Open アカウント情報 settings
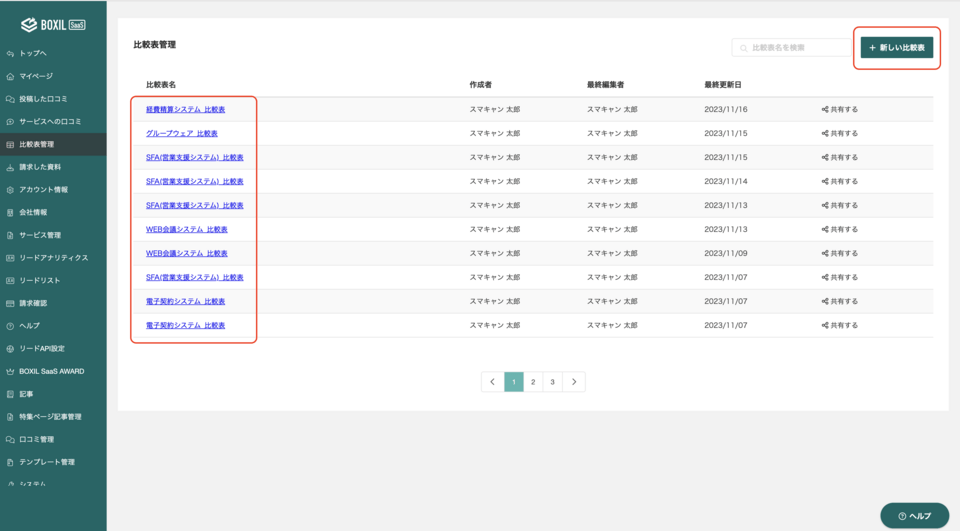This screenshot has width=960, height=531. point(43,189)
